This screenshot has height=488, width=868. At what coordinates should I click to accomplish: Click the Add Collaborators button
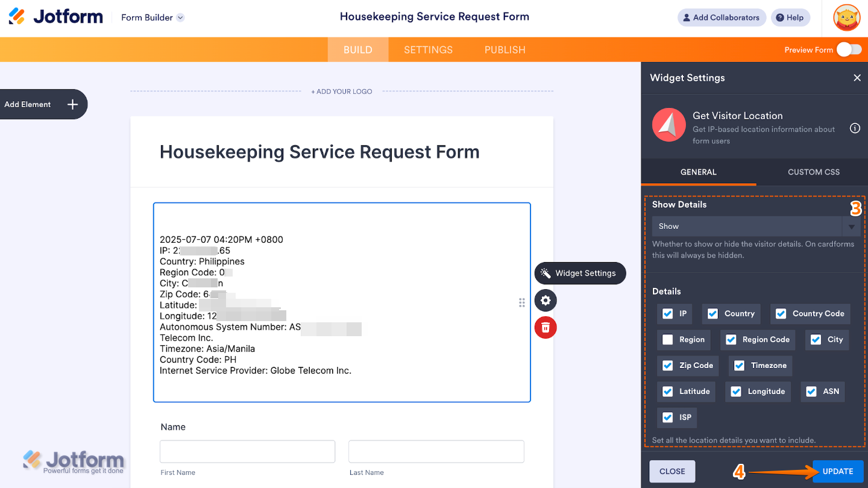click(x=722, y=17)
